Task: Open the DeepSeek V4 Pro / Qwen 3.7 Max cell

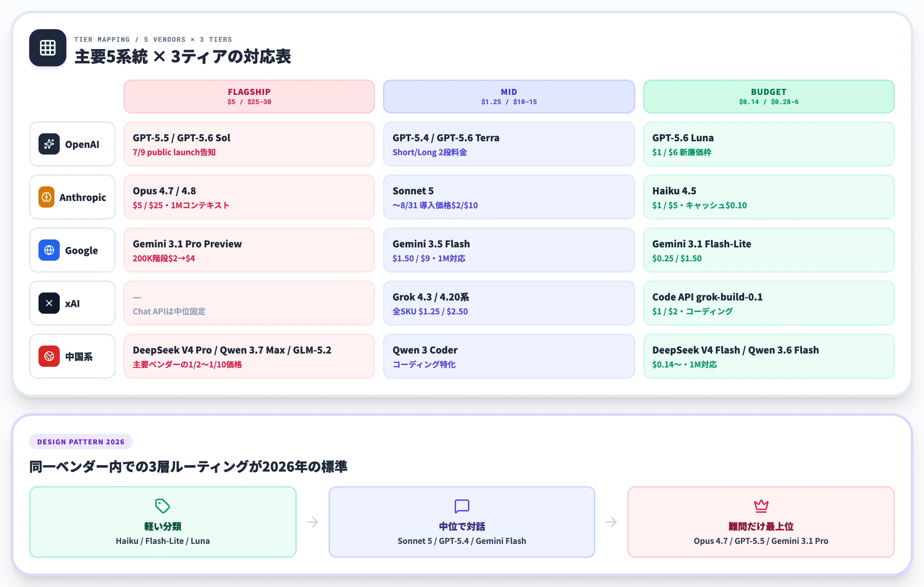Action: (249, 356)
